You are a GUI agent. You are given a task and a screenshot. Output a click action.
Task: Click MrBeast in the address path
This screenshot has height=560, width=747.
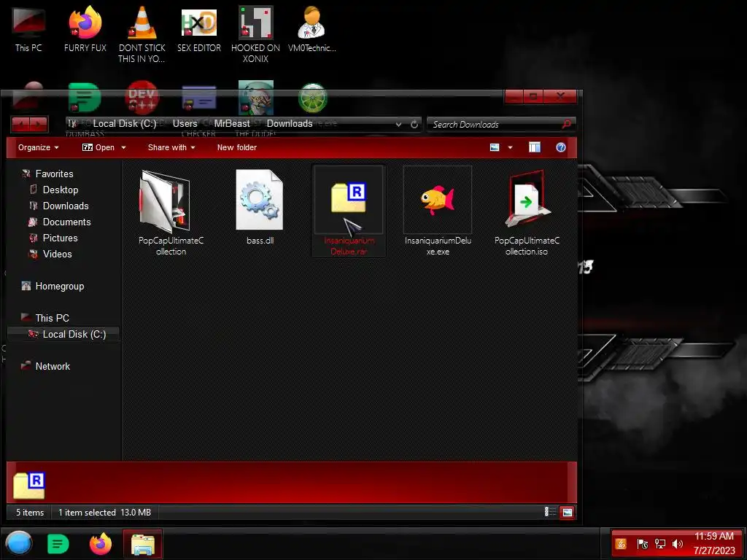[231, 124]
